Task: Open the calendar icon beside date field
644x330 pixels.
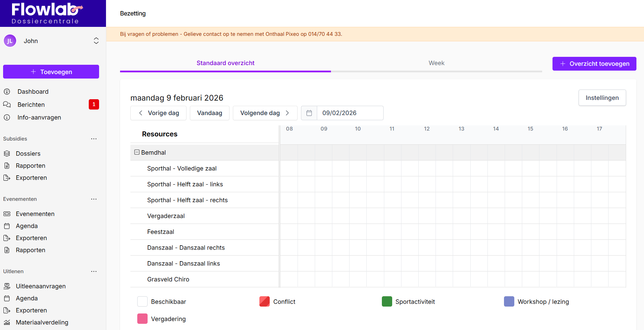Action: click(309, 113)
